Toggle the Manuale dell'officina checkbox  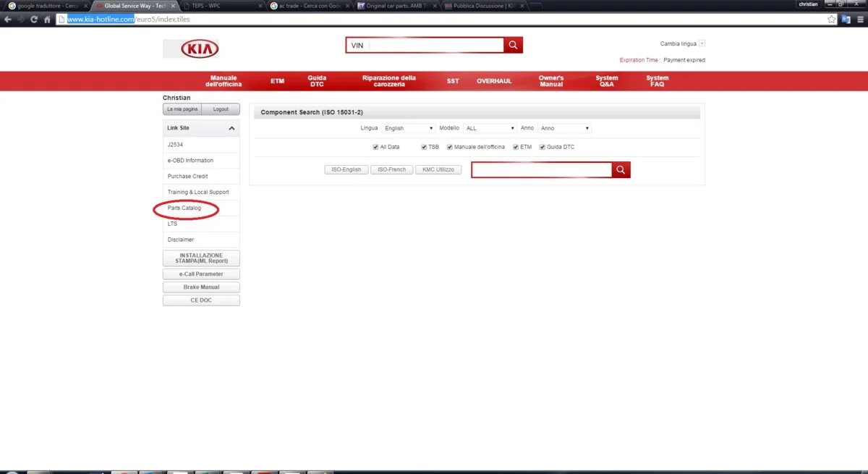click(x=450, y=147)
